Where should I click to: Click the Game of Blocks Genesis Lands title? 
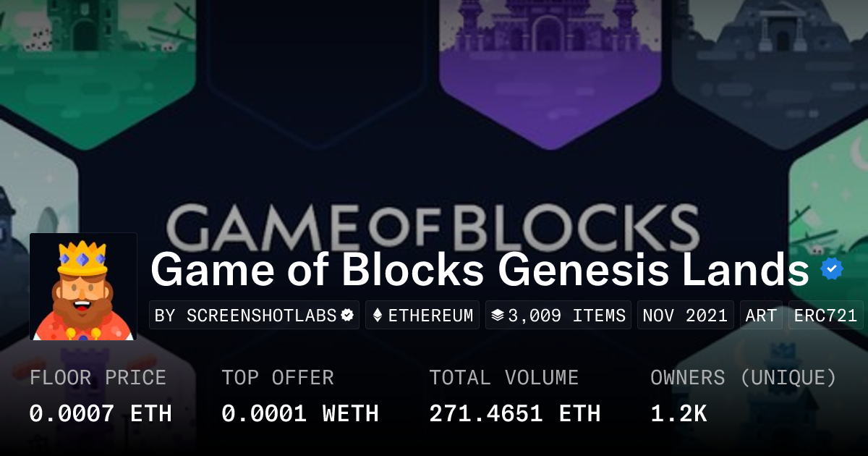[480, 270]
